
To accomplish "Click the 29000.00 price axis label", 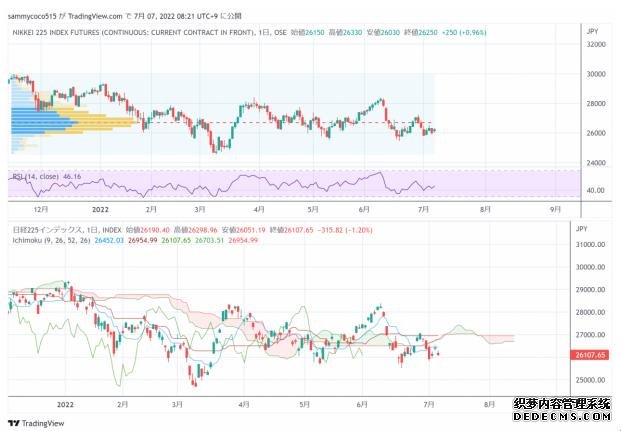I will (x=590, y=290).
